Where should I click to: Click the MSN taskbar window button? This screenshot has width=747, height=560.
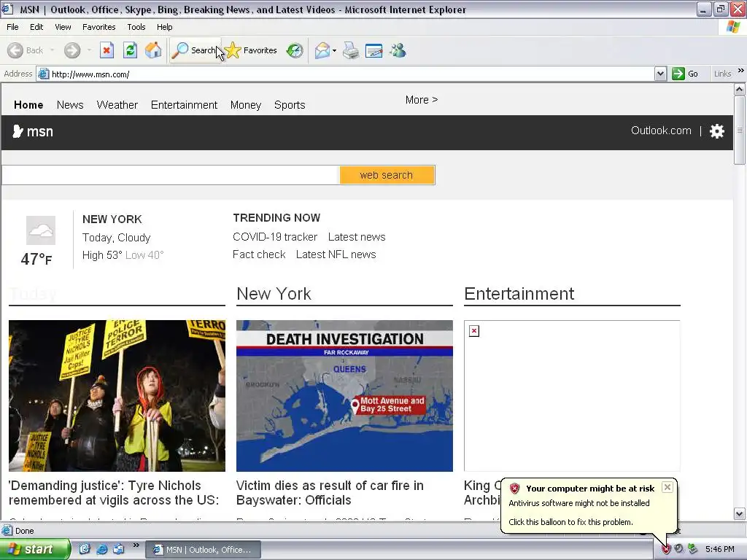(x=203, y=550)
